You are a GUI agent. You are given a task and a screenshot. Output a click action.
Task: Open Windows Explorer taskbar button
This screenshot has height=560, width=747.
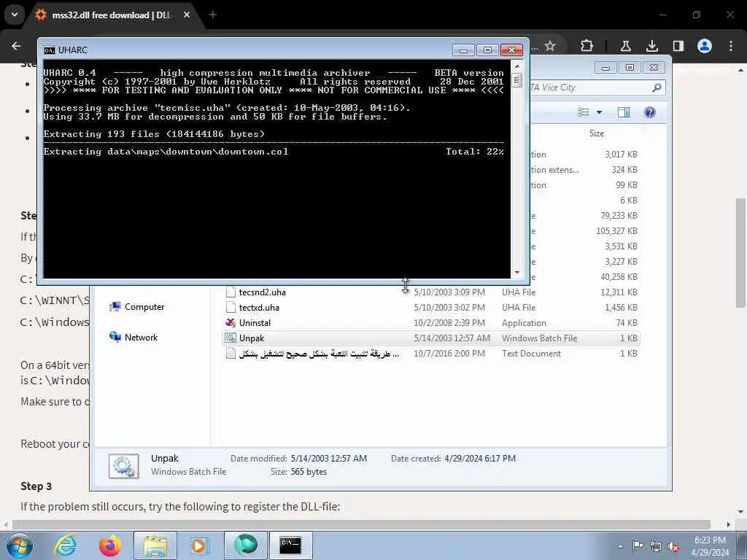[155, 545]
